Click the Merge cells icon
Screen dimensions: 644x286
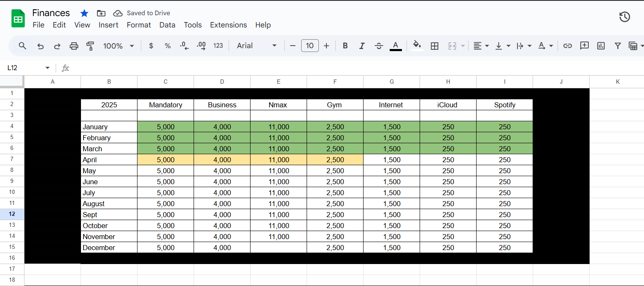[452, 46]
